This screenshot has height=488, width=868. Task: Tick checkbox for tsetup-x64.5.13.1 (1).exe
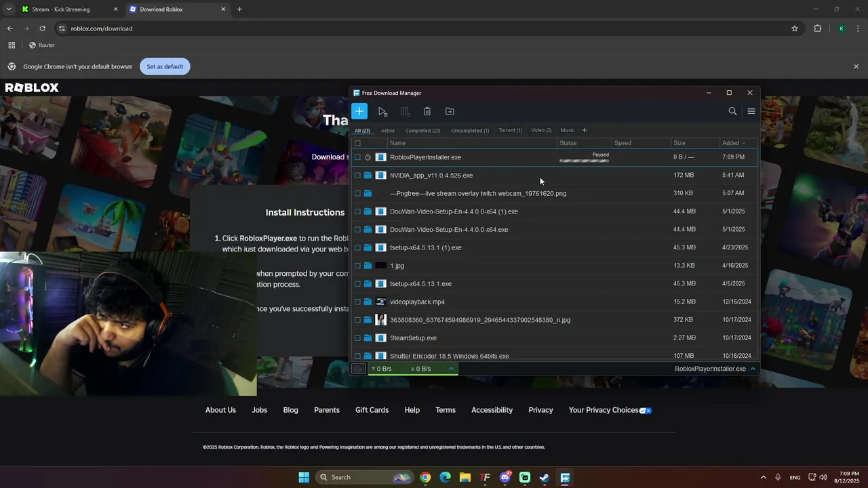(357, 247)
